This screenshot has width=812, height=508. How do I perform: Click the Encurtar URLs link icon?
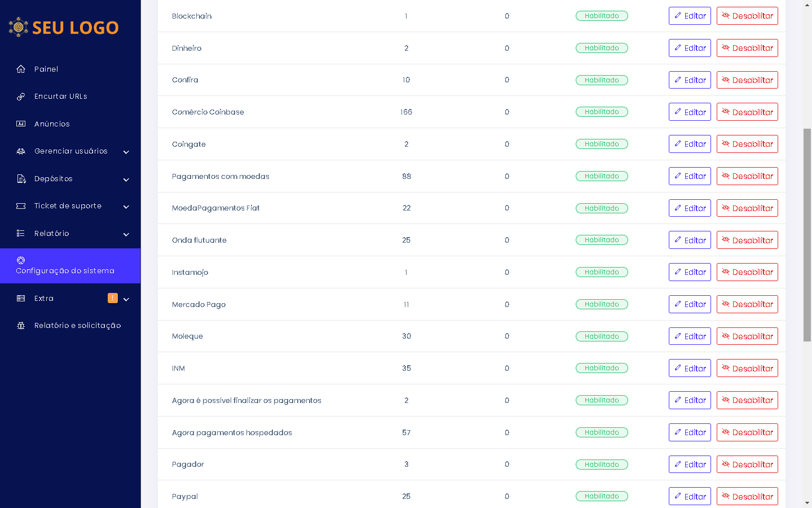pos(21,97)
